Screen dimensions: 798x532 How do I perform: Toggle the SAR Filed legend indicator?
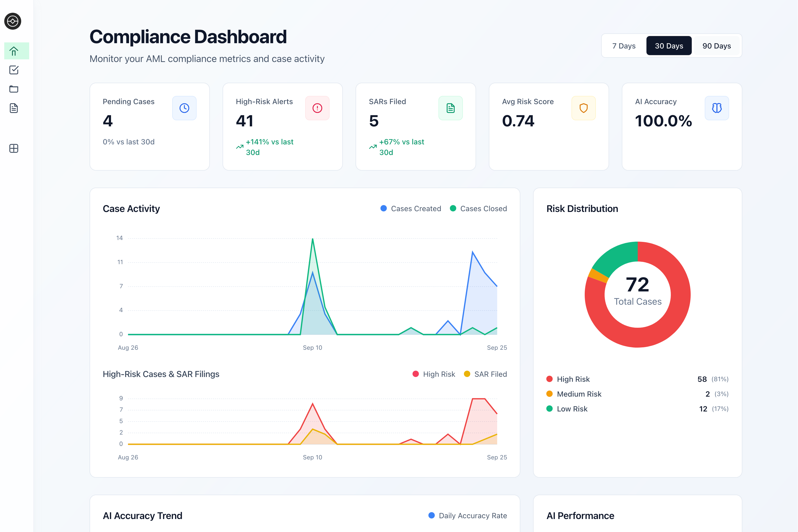pyautogui.click(x=485, y=374)
